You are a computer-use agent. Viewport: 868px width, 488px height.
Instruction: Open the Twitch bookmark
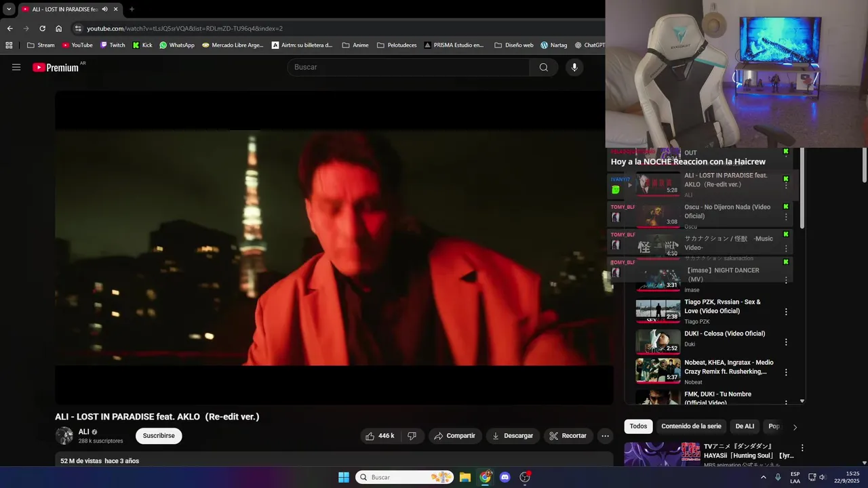pos(113,45)
